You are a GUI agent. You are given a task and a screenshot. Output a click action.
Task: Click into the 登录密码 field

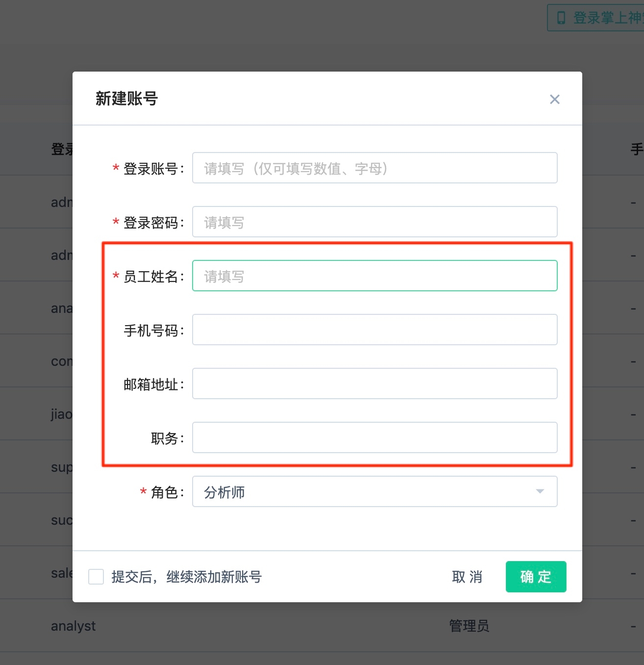click(x=374, y=222)
